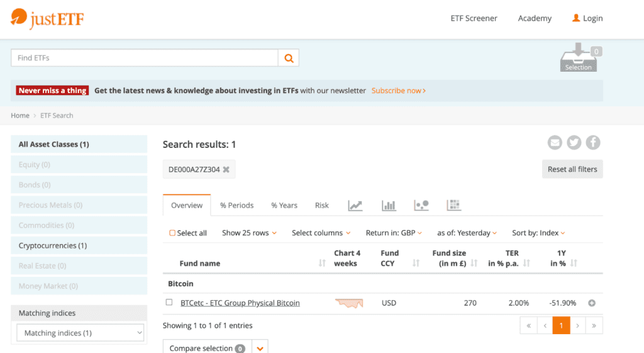The width and height of the screenshot is (644, 353).
Task: Switch to the % Years tab
Action: pyautogui.click(x=284, y=205)
